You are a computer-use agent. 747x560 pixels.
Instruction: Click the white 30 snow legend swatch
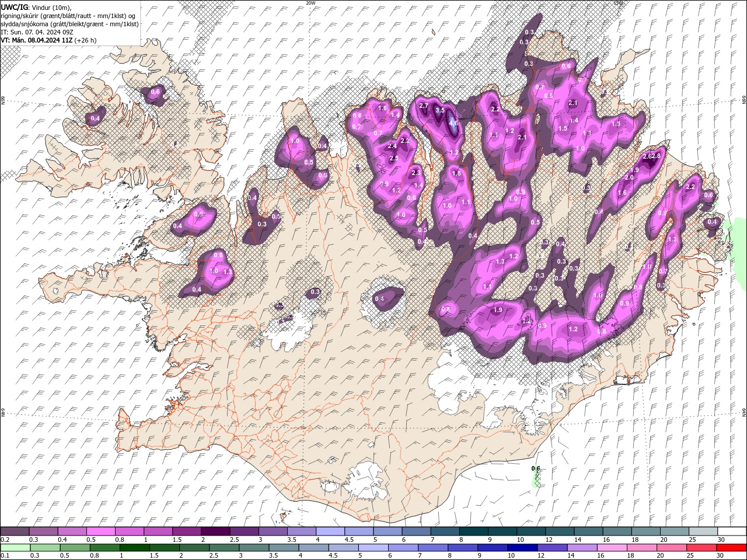pyautogui.click(x=732, y=531)
